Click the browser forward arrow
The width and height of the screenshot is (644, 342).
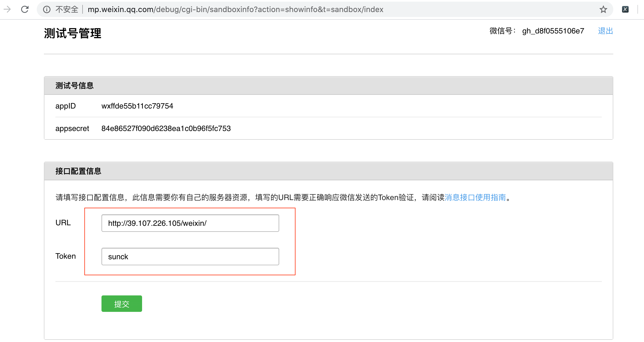point(7,9)
